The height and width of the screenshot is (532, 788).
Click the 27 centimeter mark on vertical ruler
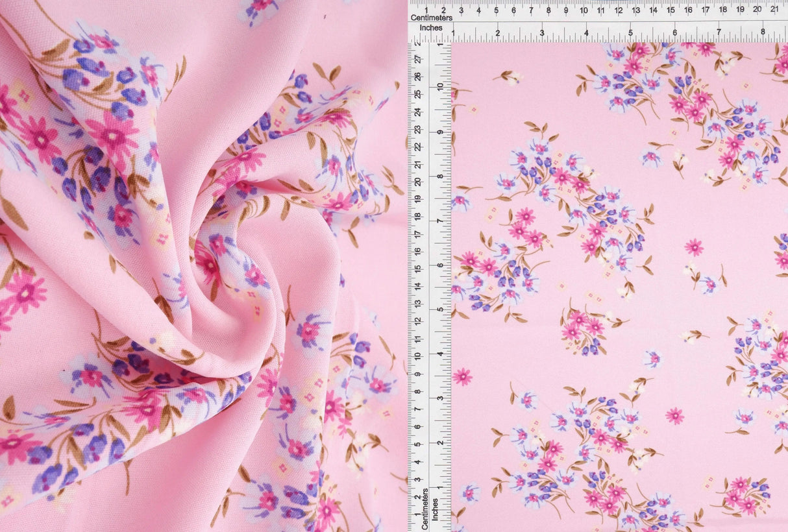(417, 58)
